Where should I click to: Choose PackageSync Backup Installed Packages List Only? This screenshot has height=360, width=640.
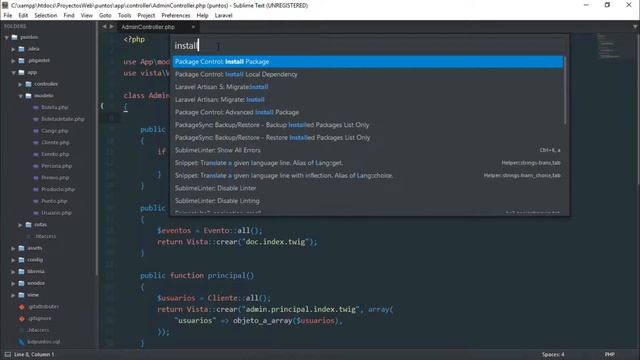[368, 125]
